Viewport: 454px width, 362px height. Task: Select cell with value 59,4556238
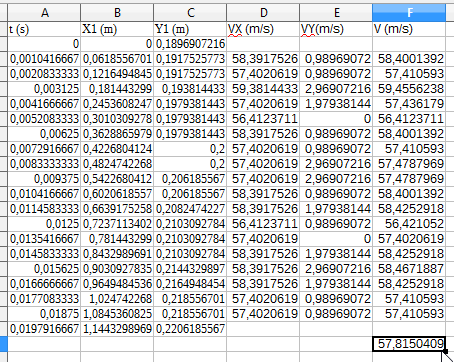409,89
